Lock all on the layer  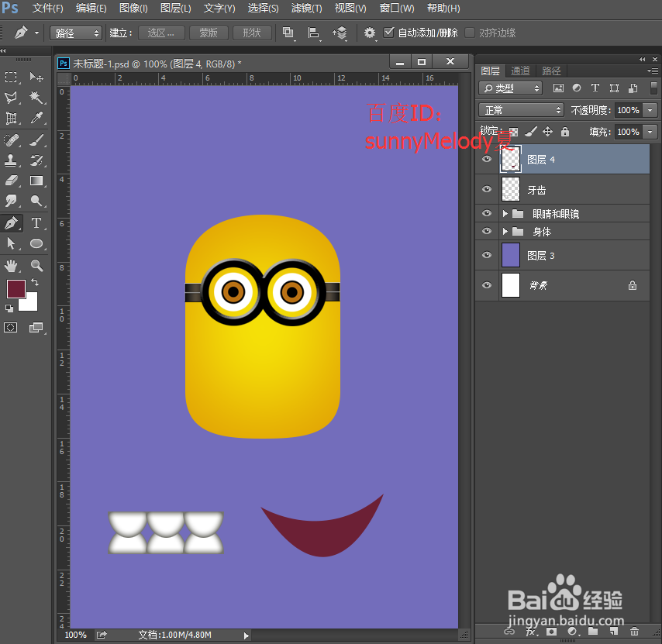(565, 132)
